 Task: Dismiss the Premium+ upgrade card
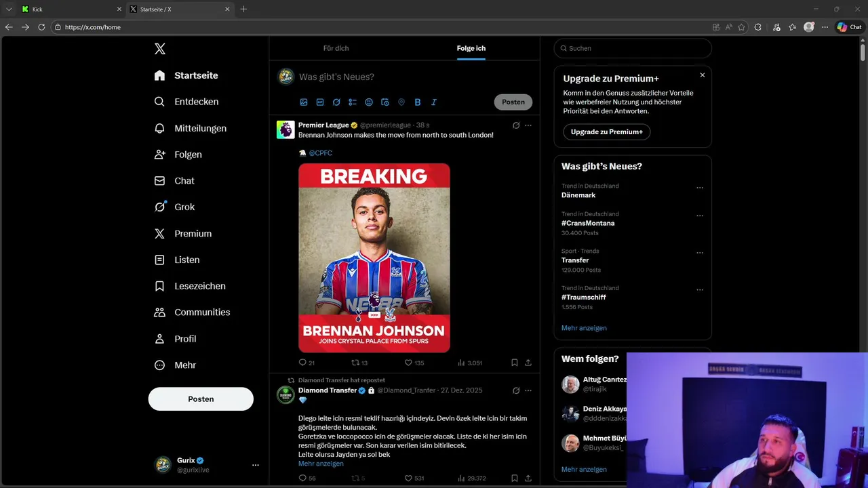click(703, 75)
